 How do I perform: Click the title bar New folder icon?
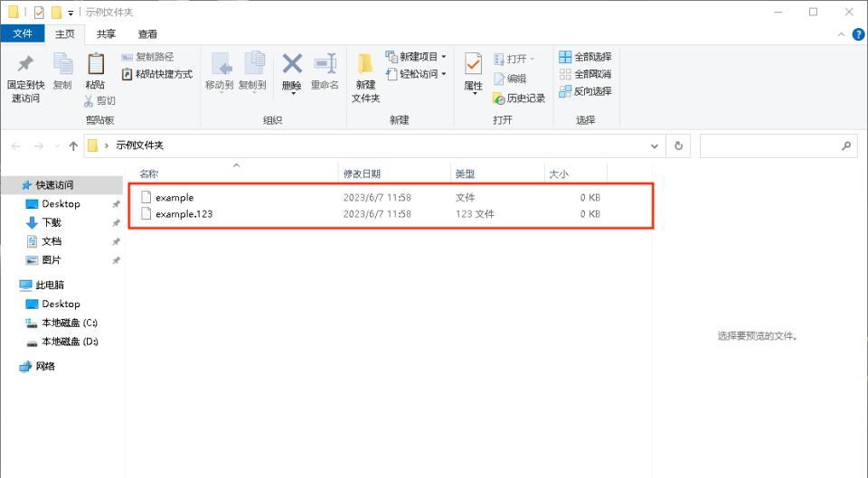pos(56,12)
